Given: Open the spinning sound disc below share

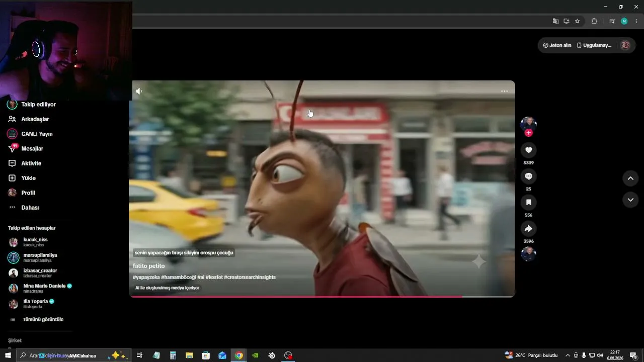Looking at the screenshot, I should [528, 254].
